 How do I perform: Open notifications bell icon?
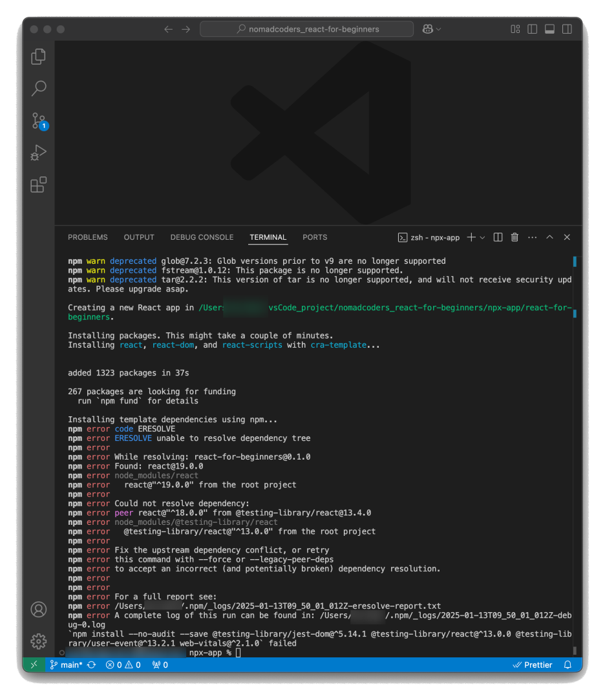click(x=568, y=664)
